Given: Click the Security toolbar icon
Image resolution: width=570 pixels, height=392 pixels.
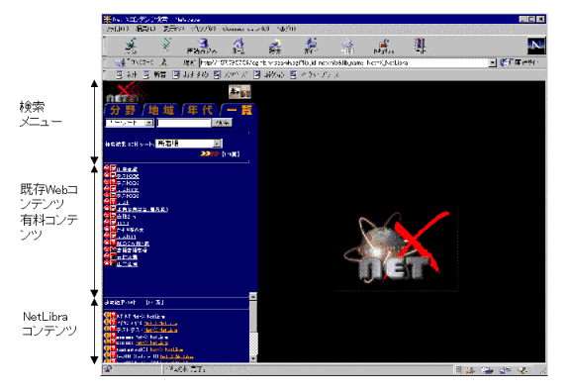Looking at the screenshot, I should coord(384,46).
